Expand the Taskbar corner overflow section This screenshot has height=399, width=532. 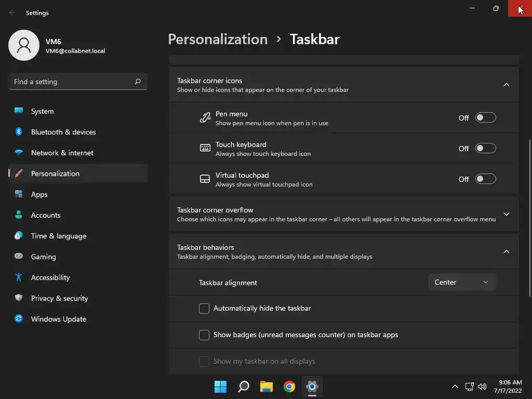(x=507, y=214)
